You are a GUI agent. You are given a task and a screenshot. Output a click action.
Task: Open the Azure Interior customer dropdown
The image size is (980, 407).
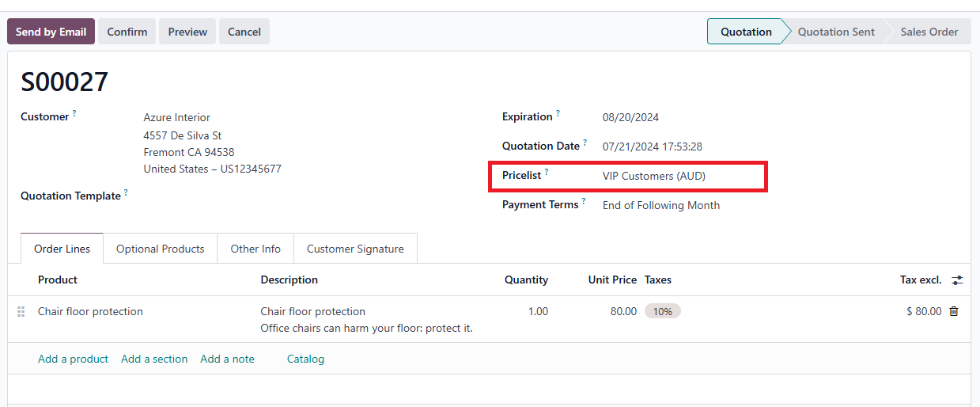pos(176,117)
